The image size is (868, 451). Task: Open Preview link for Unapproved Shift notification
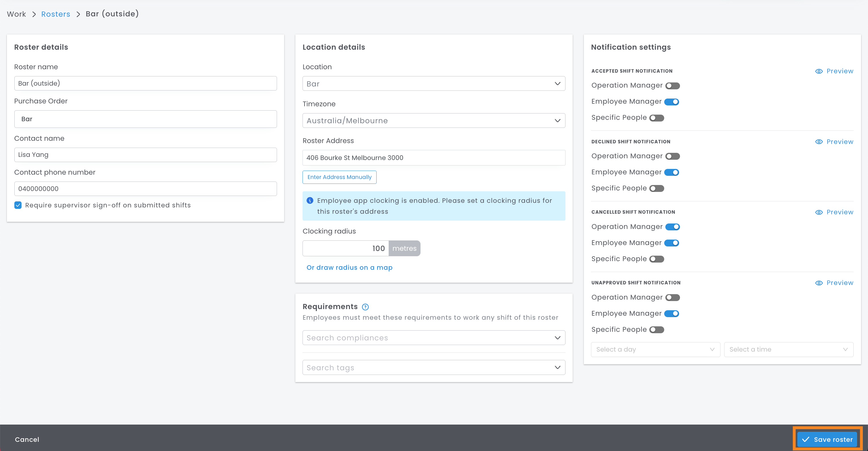coord(840,283)
